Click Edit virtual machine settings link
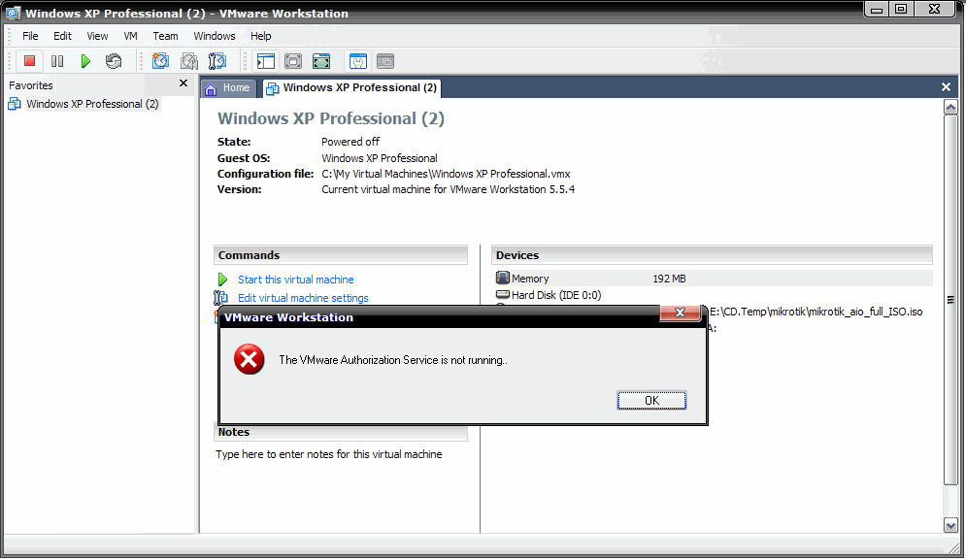 click(x=303, y=298)
